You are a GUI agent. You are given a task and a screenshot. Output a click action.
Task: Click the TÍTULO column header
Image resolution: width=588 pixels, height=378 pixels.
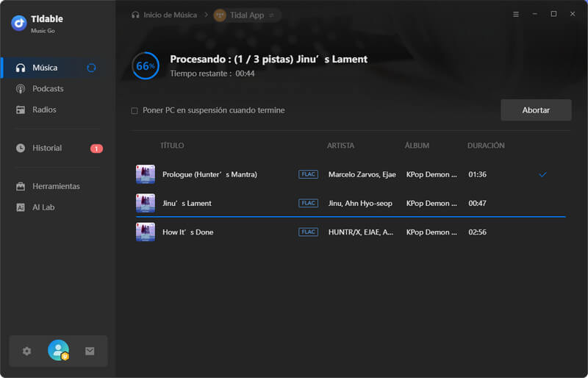tap(172, 146)
